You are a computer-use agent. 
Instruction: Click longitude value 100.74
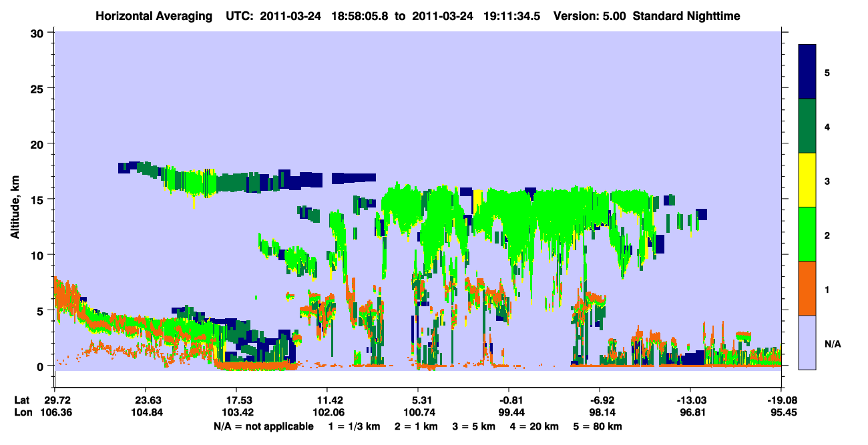pos(418,412)
